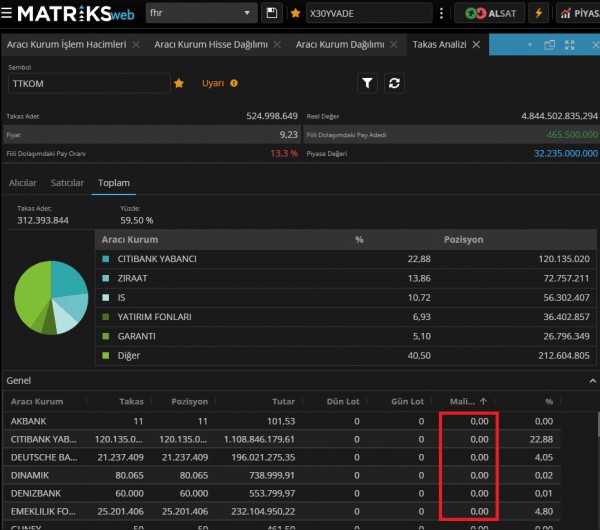Select the Takas Analizi tab

pos(439,45)
